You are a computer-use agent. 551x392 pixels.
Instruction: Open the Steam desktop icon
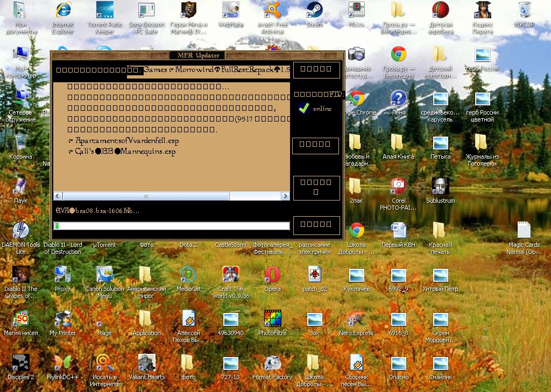point(314,11)
